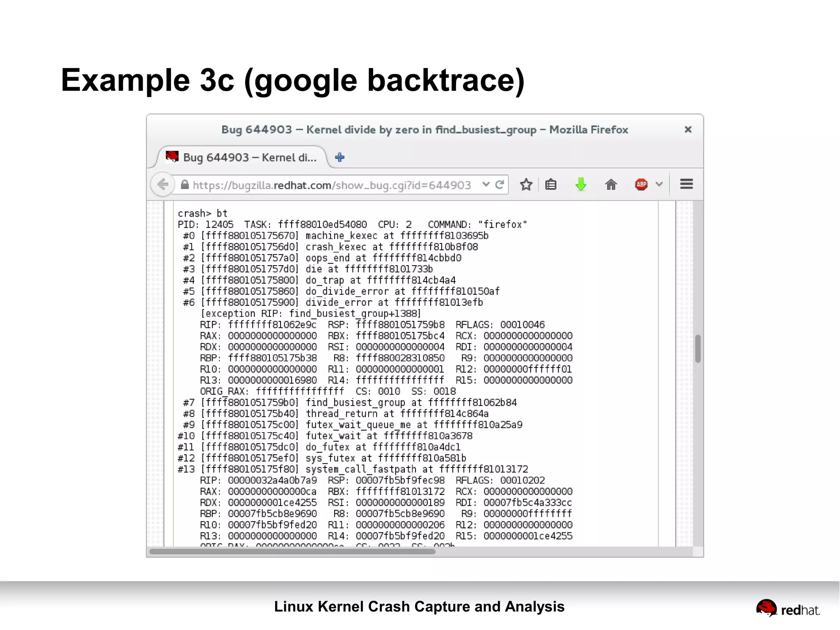Viewport: 840px width, 630px height.
Task: Open downloads with green arrow icon
Action: pyautogui.click(x=581, y=185)
